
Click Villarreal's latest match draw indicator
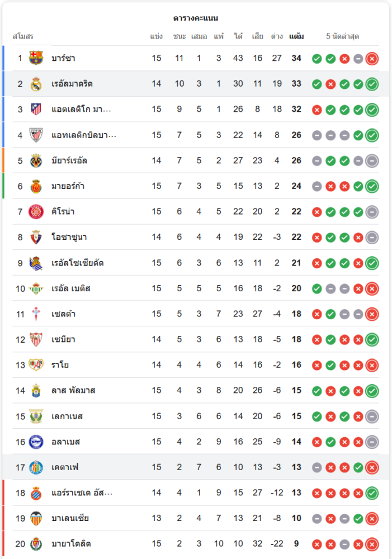372,161
